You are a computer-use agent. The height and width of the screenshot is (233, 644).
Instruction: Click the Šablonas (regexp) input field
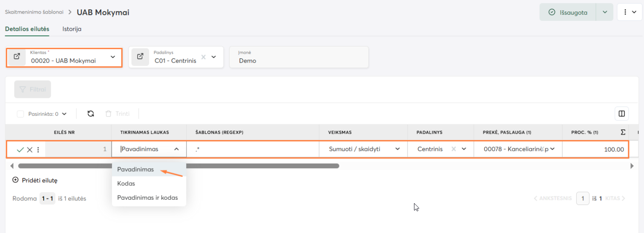253,150
